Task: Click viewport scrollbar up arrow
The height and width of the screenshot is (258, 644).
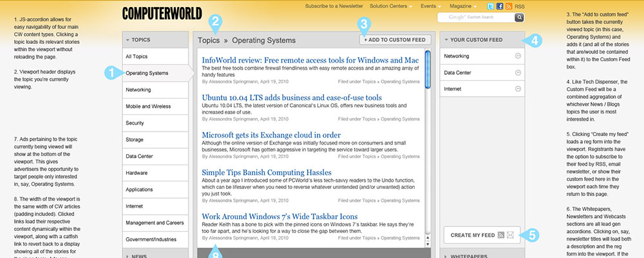Action: click(x=428, y=237)
